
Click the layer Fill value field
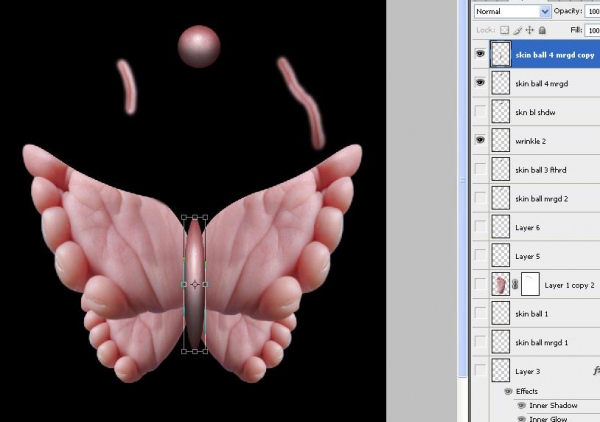pos(592,30)
